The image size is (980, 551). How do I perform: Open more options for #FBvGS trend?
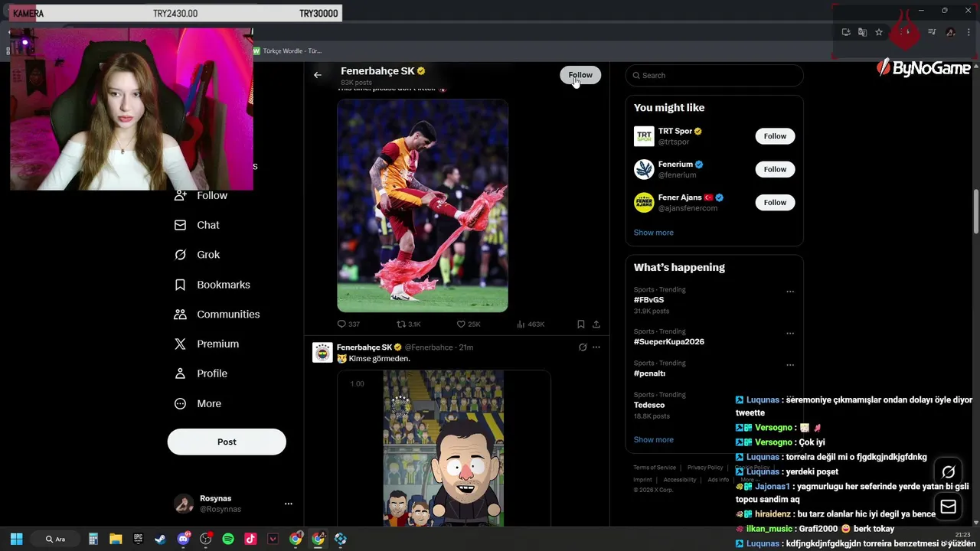(x=790, y=292)
